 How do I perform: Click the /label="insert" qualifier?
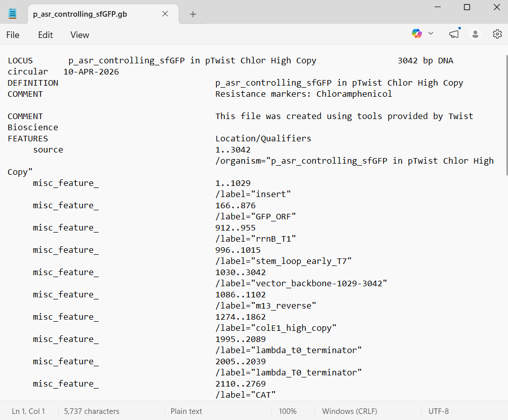(x=253, y=195)
